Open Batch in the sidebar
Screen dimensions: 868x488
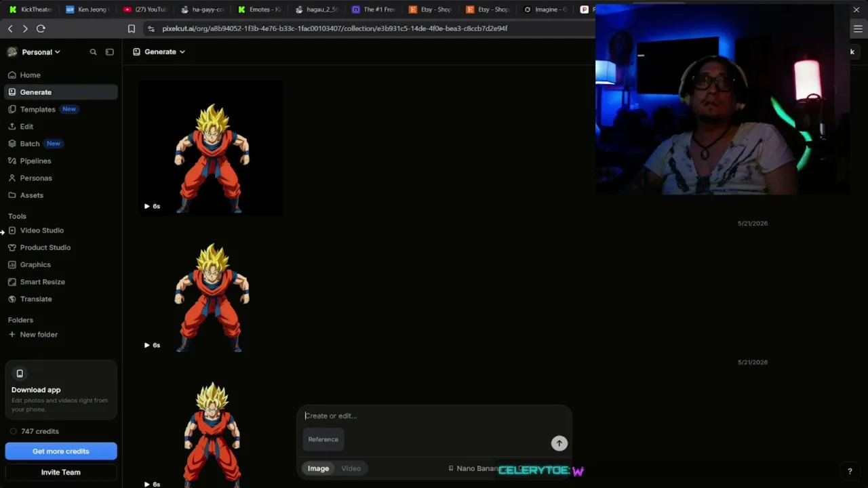click(60, 144)
